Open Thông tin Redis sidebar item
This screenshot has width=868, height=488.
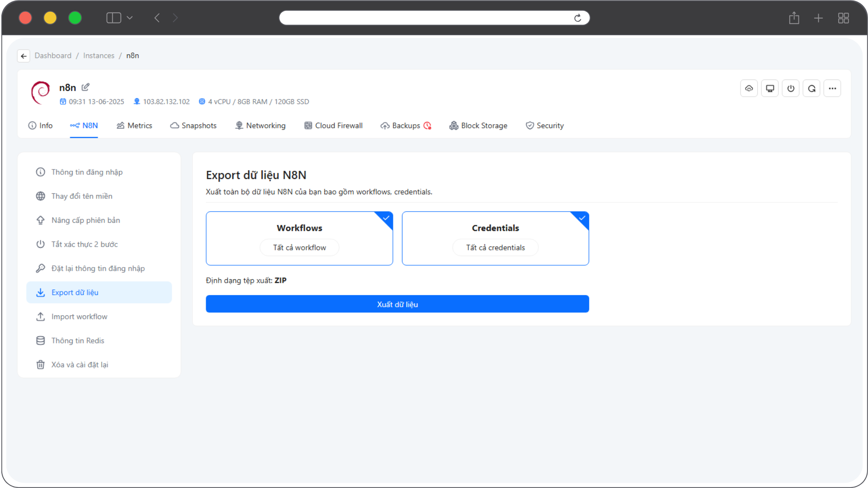click(99, 341)
